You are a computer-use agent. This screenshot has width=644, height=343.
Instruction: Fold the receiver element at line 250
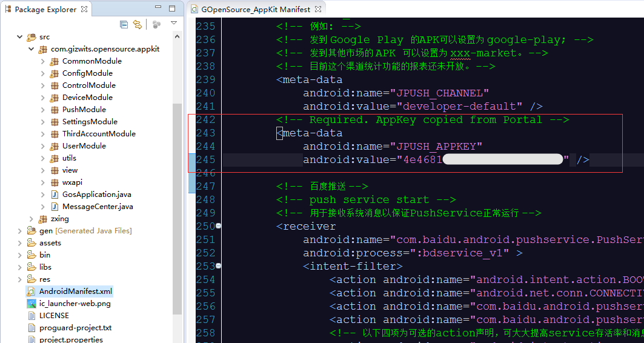pos(218,226)
